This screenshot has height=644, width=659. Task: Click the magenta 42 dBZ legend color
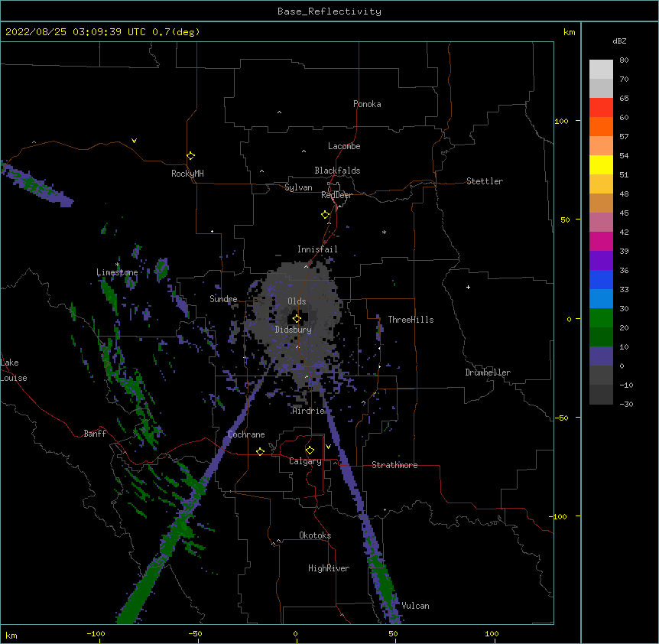coord(601,241)
